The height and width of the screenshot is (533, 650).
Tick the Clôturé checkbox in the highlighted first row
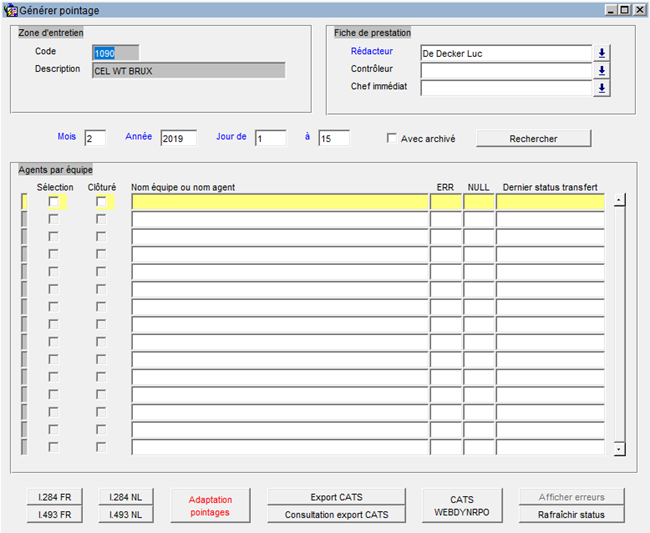[101, 202]
